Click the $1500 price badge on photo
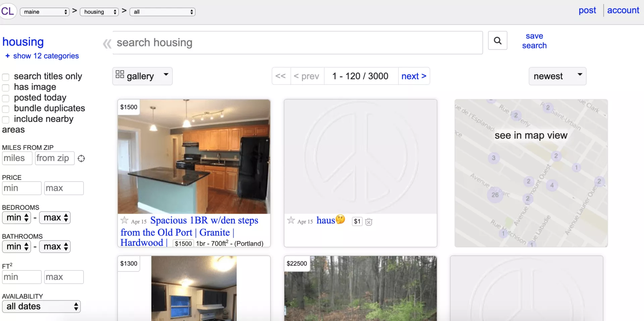 click(129, 107)
